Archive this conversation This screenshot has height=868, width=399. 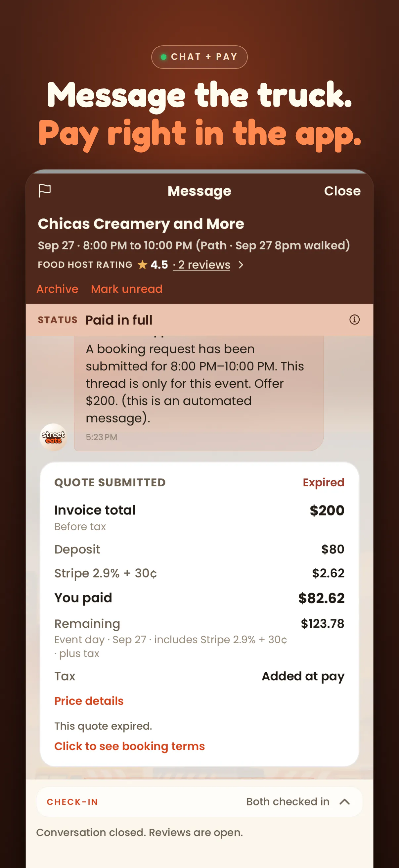pyautogui.click(x=57, y=289)
